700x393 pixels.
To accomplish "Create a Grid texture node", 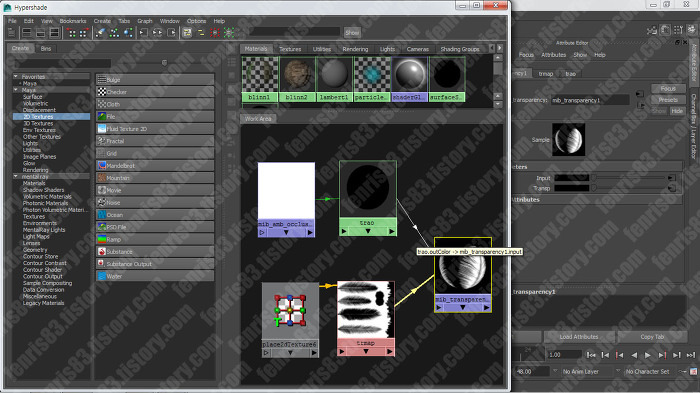I will point(155,153).
